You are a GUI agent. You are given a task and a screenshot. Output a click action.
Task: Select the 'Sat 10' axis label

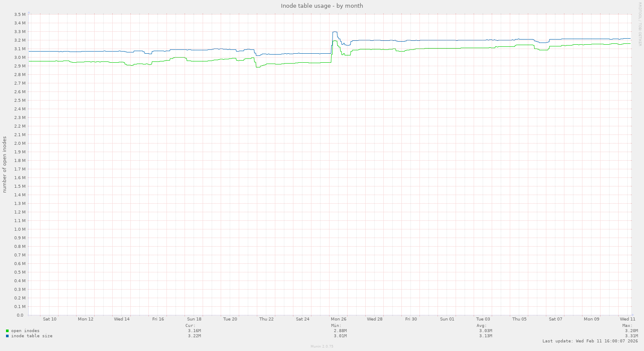[49, 319]
